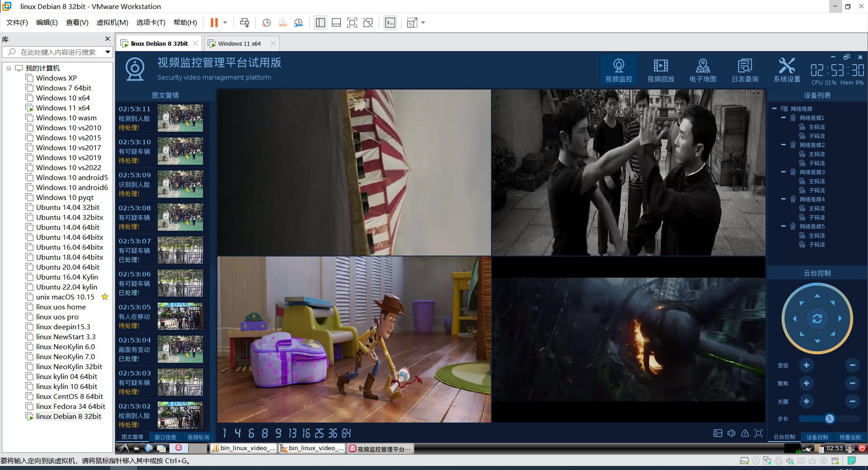Open the 系统设置 system settings module
Image resolution: width=868 pixels, height=470 pixels.
pyautogui.click(x=787, y=70)
